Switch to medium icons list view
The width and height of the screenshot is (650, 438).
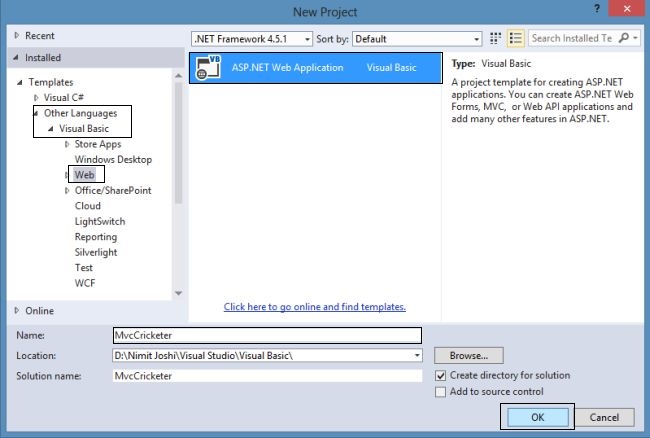515,39
